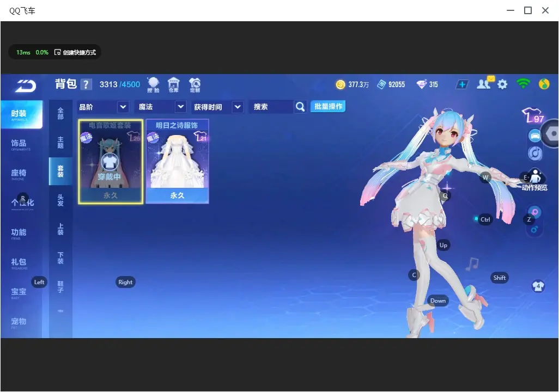Click the faint music note by the character

click(x=472, y=265)
